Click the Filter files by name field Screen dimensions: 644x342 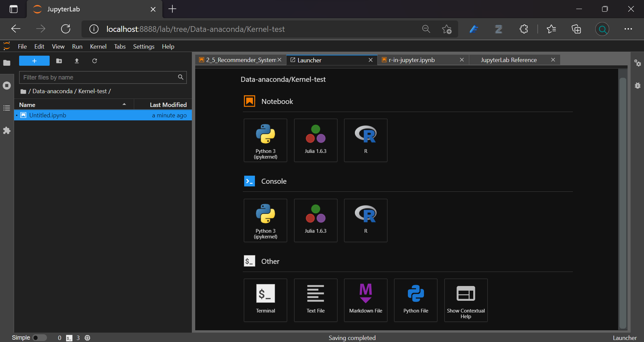click(x=103, y=77)
